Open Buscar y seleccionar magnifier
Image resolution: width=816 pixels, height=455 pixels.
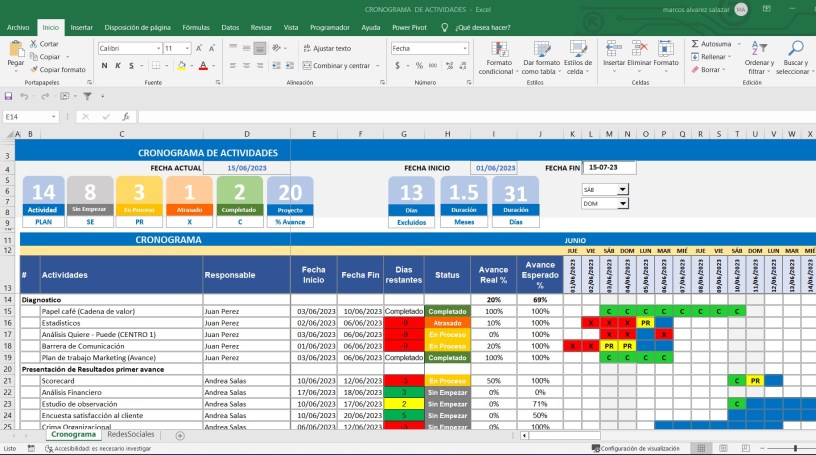click(x=794, y=50)
